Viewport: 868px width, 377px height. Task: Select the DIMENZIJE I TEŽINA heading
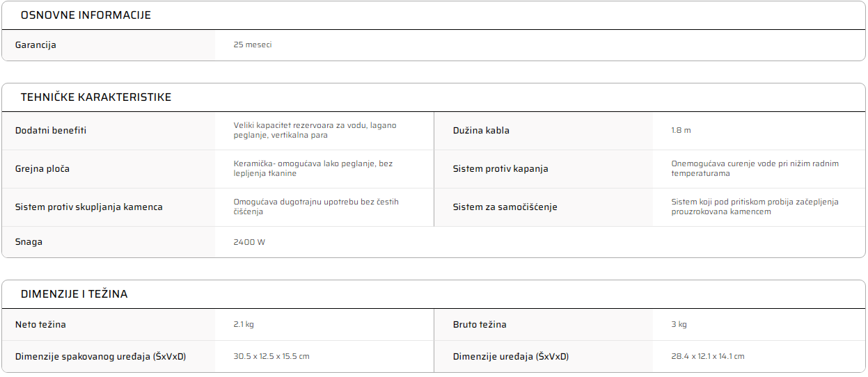coord(74,294)
